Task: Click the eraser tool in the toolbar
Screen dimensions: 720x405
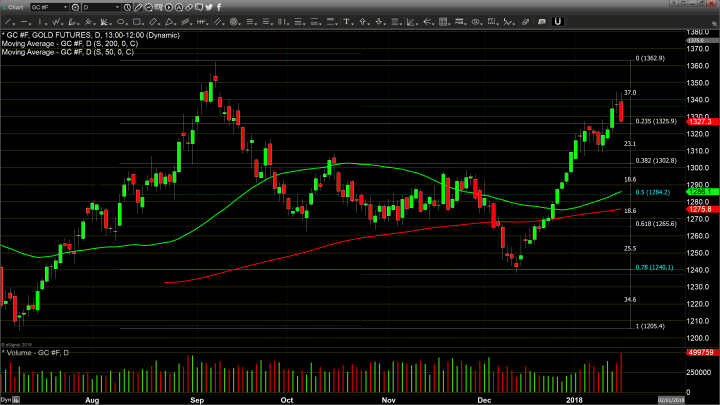Action: (x=525, y=22)
